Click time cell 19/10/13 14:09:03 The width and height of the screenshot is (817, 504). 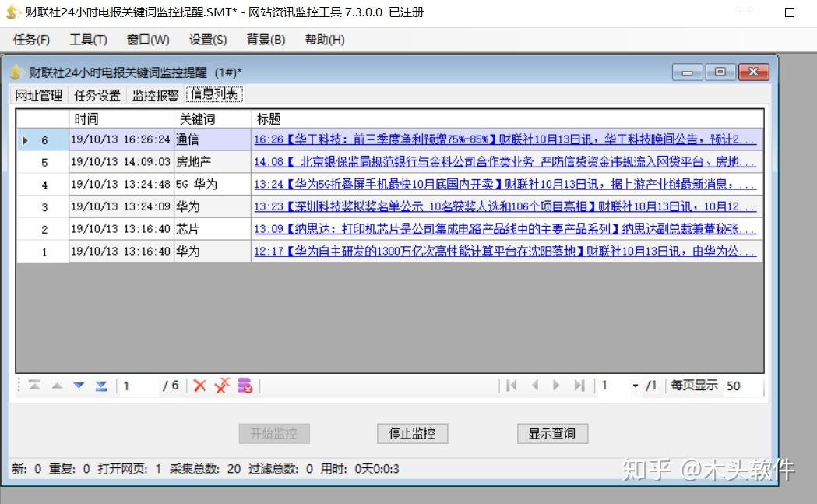[x=121, y=162]
